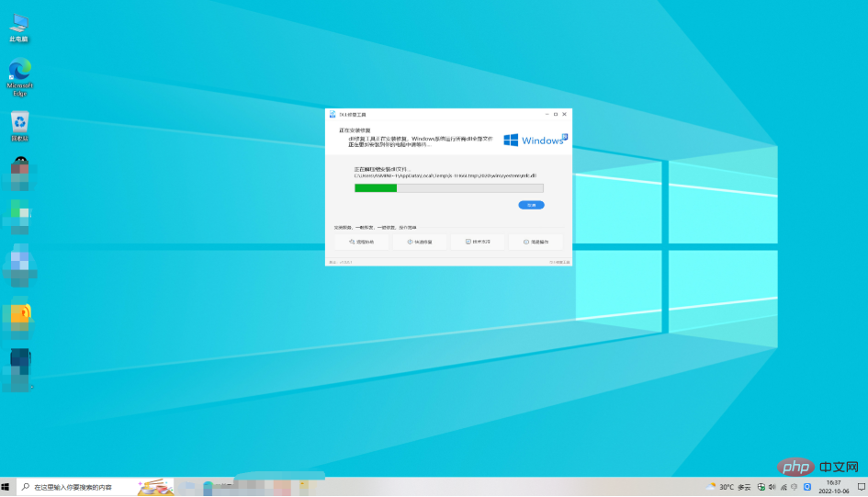Viewport: 868px width, 497px height.
Task: Choose the 简易操作 simple operation option
Action: pyautogui.click(x=535, y=242)
